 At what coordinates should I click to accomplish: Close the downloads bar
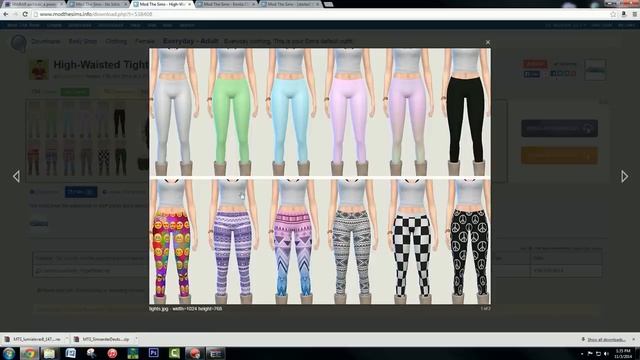[x=633, y=339]
